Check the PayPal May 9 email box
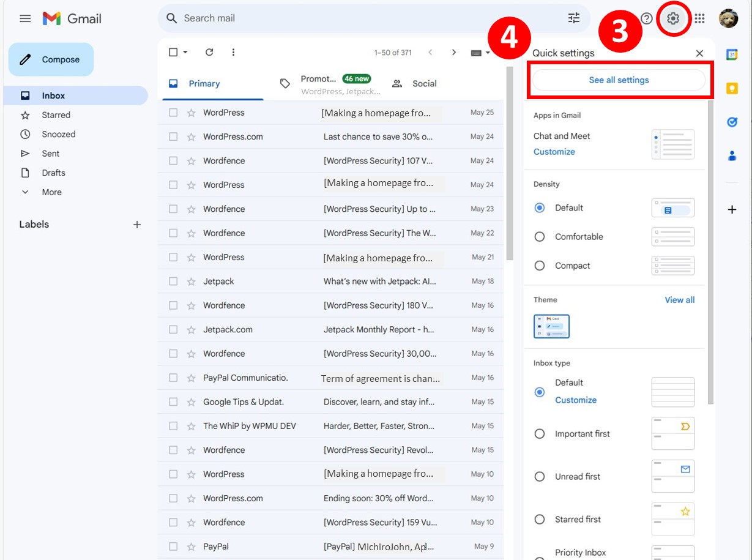Image resolution: width=752 pixels, height=560 pixels. [x=173, y=547]
